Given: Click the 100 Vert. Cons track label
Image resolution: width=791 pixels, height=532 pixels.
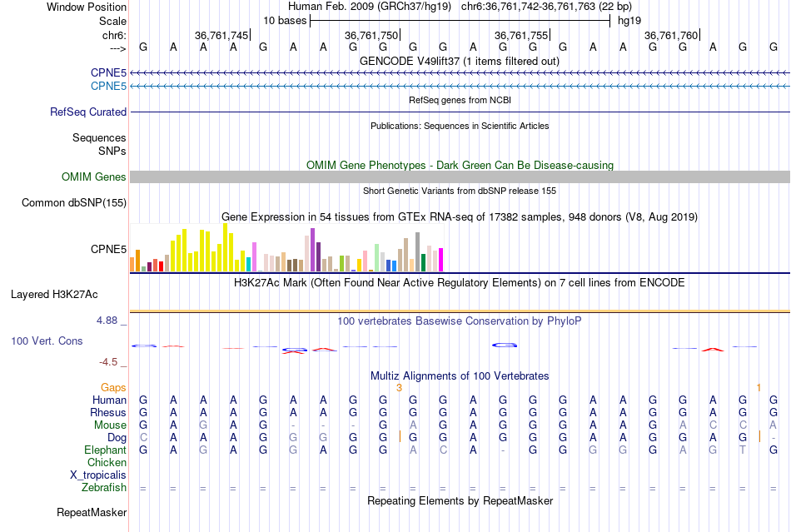Looking at the screenshot, I should 47,341.
